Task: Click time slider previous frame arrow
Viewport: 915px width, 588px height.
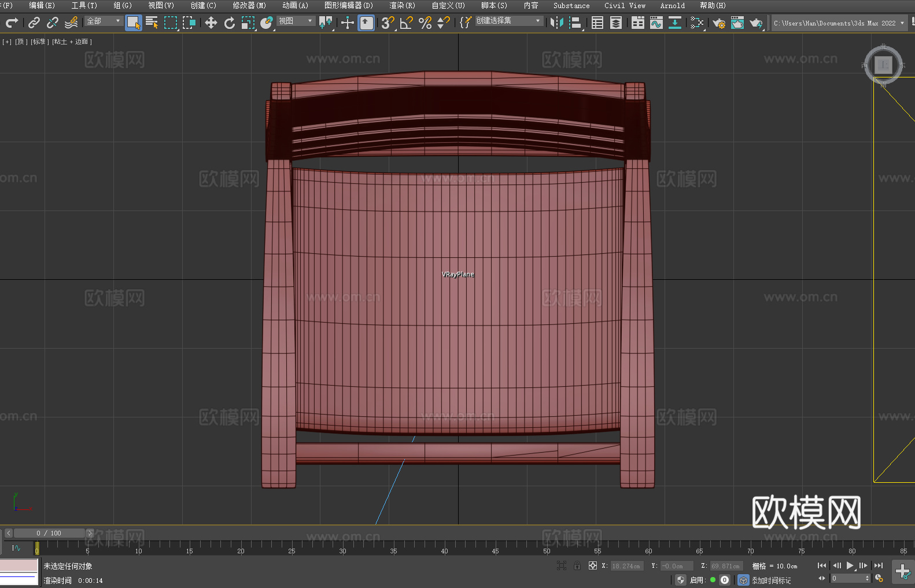Action: pos(9,533)
